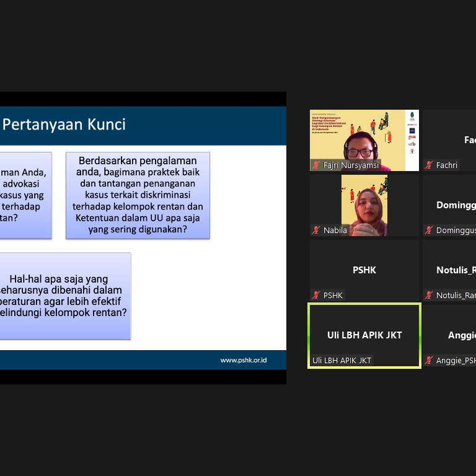The image size is (476, 476).
Task: Click Dominggus's muted microphone icon
Action: click(429, 231)
